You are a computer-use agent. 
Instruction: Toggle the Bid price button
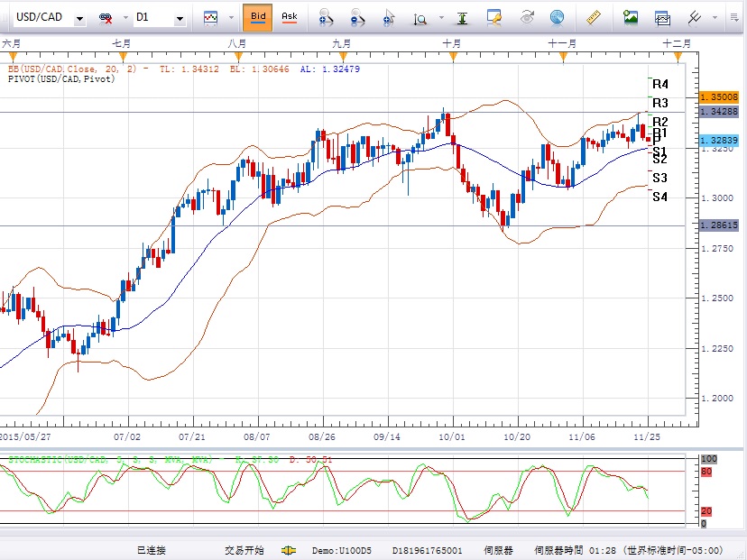tap(258, 18)
